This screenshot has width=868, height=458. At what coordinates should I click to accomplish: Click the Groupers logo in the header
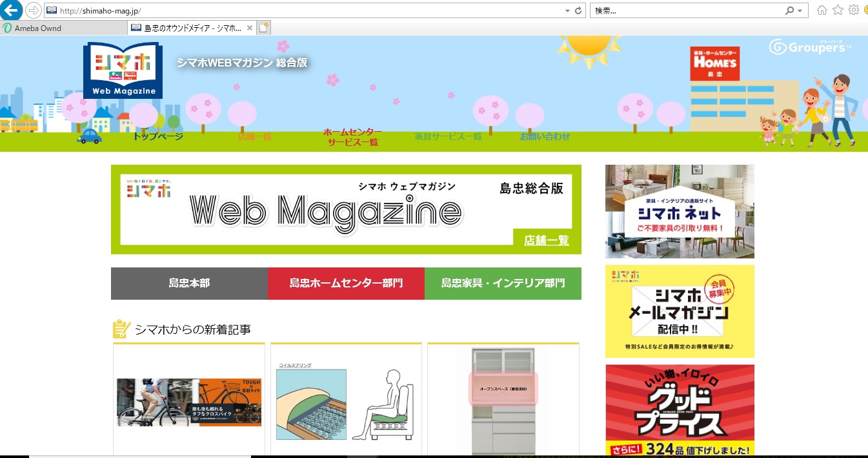coord(810,47)
